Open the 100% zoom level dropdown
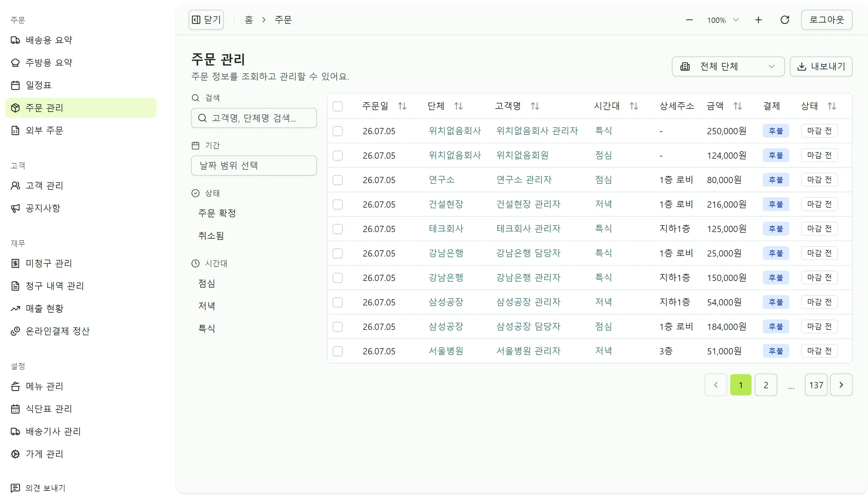 [723, 20]
